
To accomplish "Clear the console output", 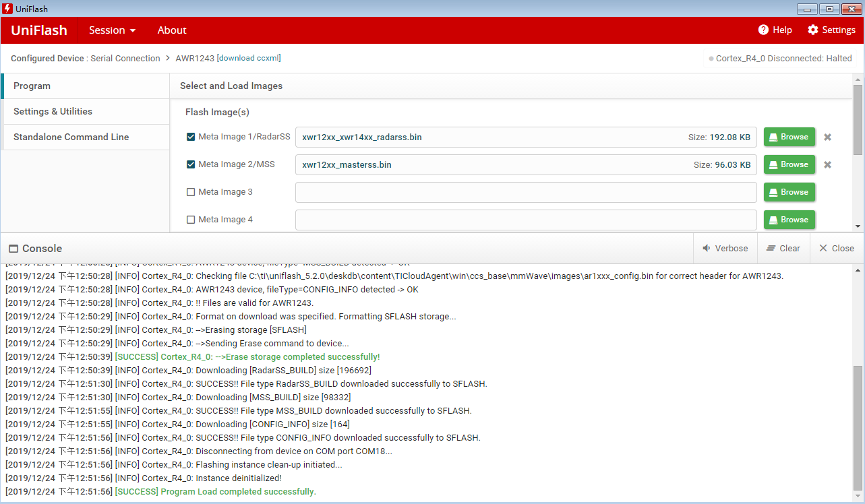I will tap(783, 249).
